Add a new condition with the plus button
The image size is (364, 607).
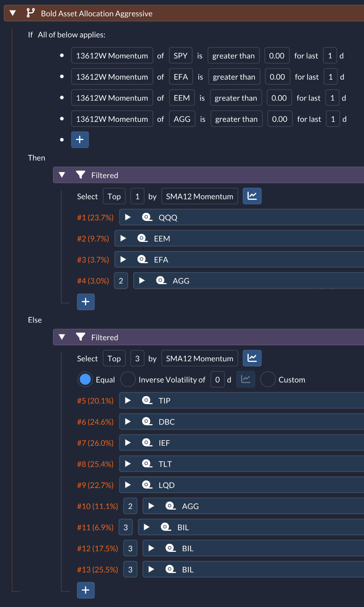click(x=80, y=140)
